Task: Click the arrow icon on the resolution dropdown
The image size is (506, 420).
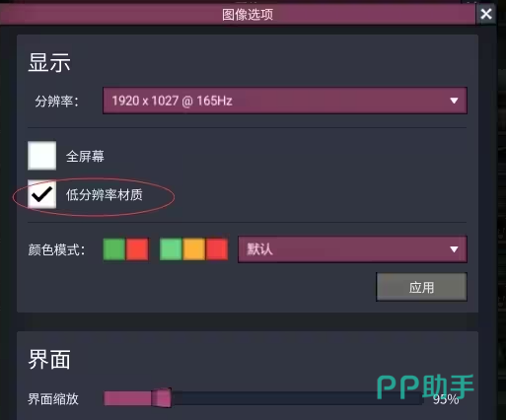Action: pyautogui.click(x=454, y=101)
